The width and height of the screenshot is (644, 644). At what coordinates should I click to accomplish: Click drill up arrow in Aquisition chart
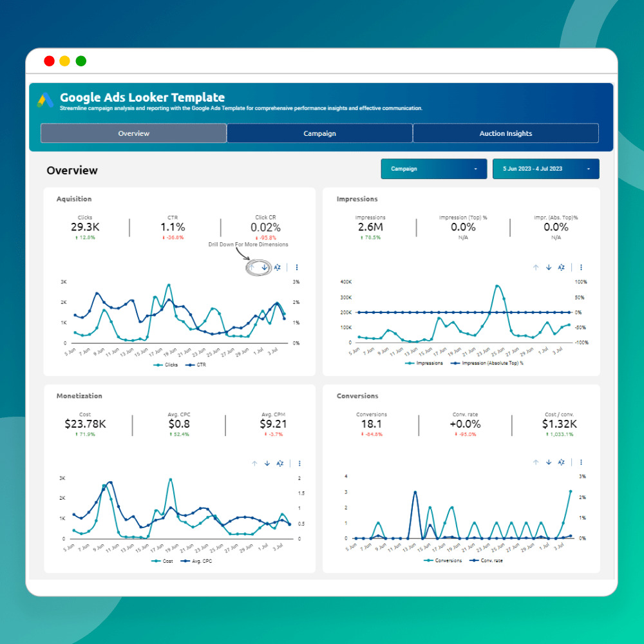pos(252,267)
